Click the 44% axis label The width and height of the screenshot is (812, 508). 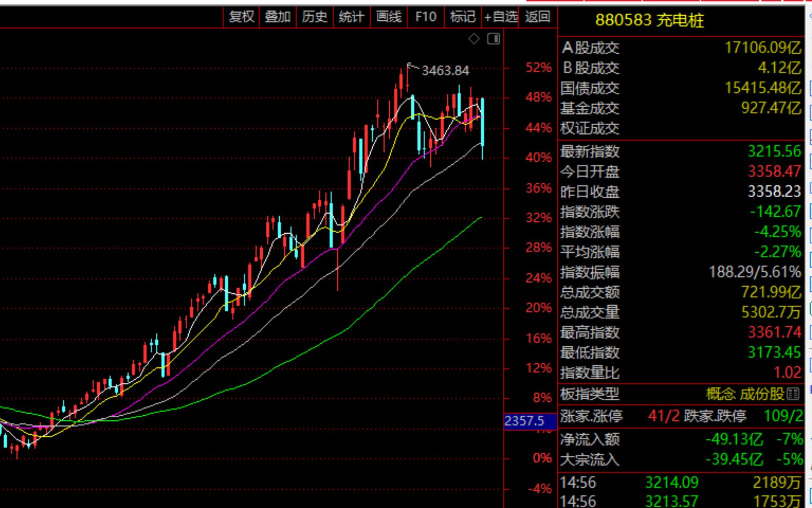[x=539, y=128]
